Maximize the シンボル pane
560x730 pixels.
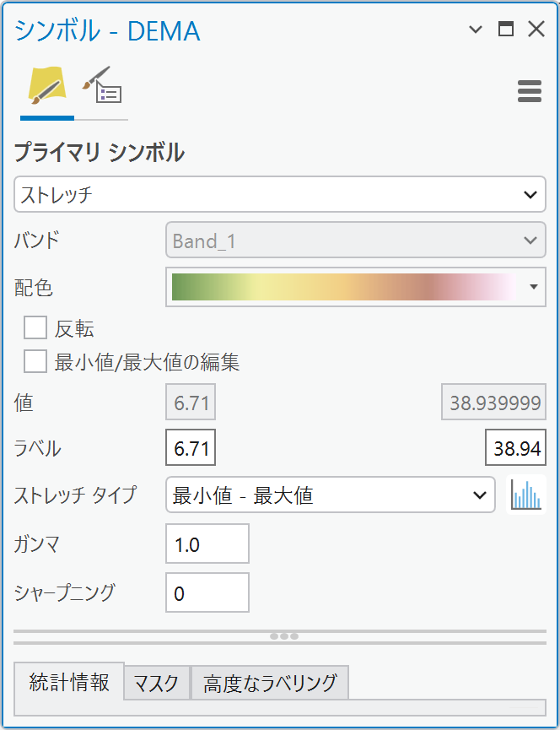(x=506, y=30)
